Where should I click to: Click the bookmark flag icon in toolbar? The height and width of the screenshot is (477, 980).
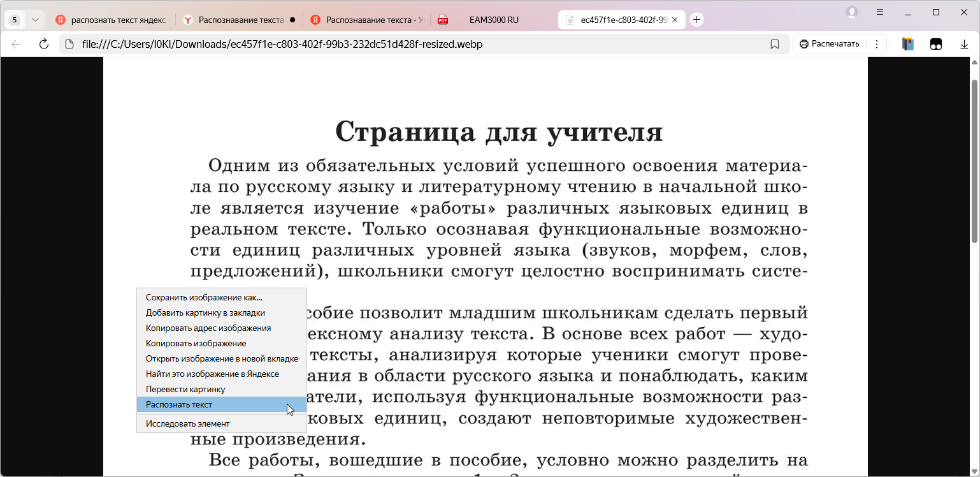(775, 43)
